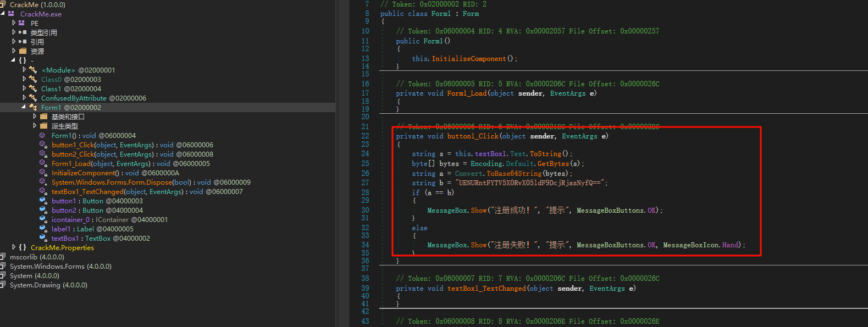The width and height of the screenshot is (868, 327).
Task: Click the 类型引用 node icon
Action: coord(23,32)
